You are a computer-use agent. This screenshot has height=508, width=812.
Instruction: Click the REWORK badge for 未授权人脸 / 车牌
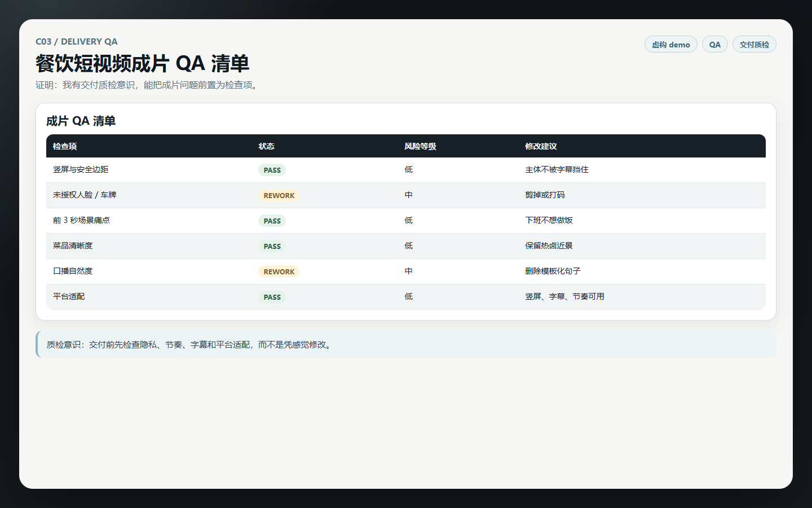coord(279,195)
